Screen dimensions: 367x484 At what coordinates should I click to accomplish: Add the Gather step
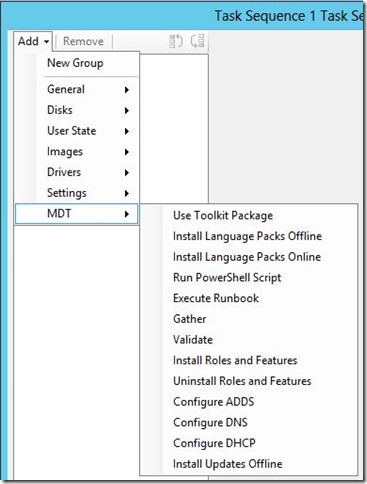248,319
